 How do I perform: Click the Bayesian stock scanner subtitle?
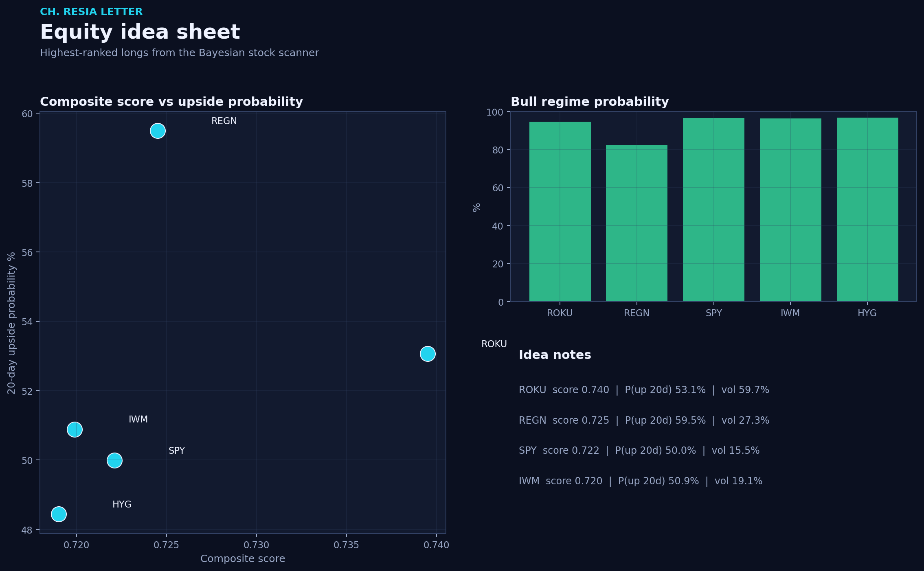tap(179, 53)
